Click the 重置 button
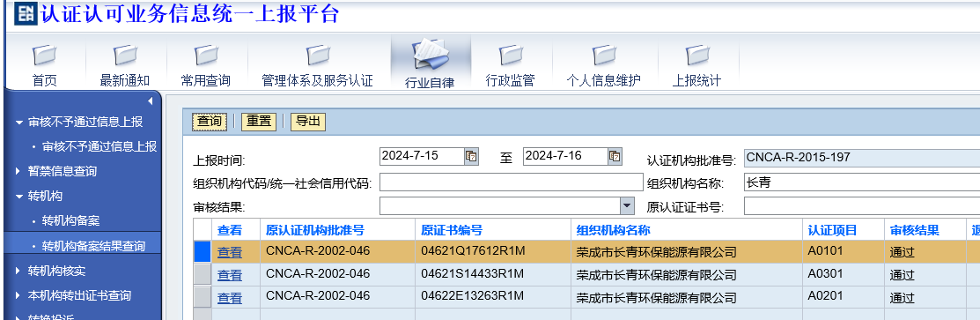The width and height of the screenshot is (980, 320). tap(258, 122)
